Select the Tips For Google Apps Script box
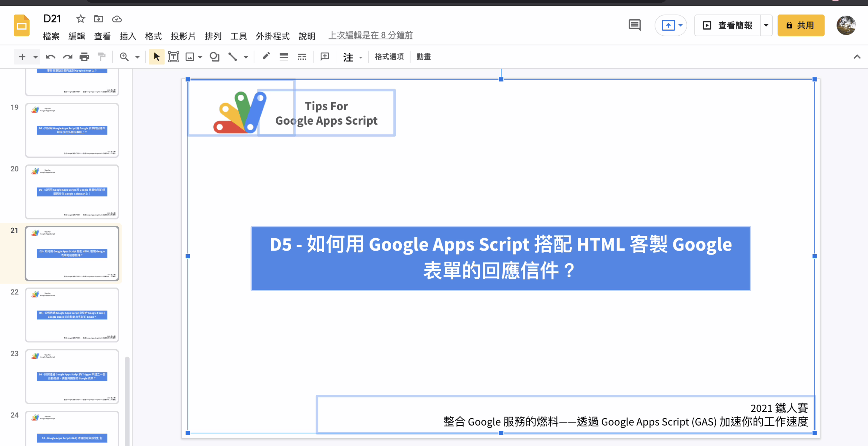Viewport: 868px width, 446px height. point(327,113)
